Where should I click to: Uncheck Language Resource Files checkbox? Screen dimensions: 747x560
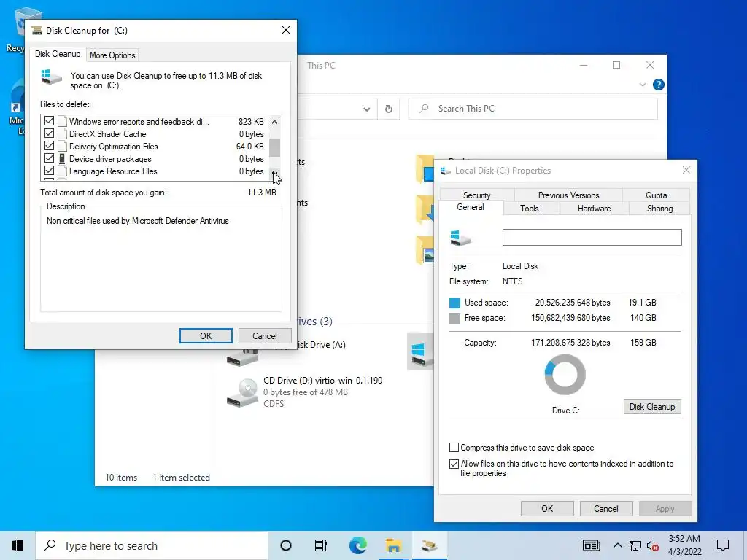49,171
